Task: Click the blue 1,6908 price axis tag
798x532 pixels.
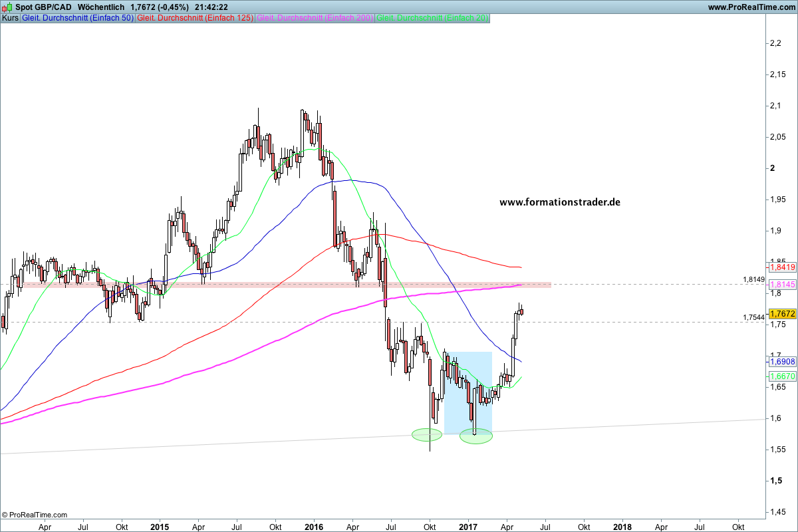Action: pyautogui.click(x=782, y=362)
